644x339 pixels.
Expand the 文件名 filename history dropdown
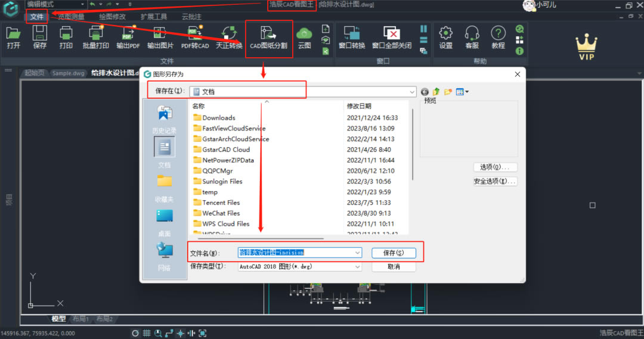(357, 253)
